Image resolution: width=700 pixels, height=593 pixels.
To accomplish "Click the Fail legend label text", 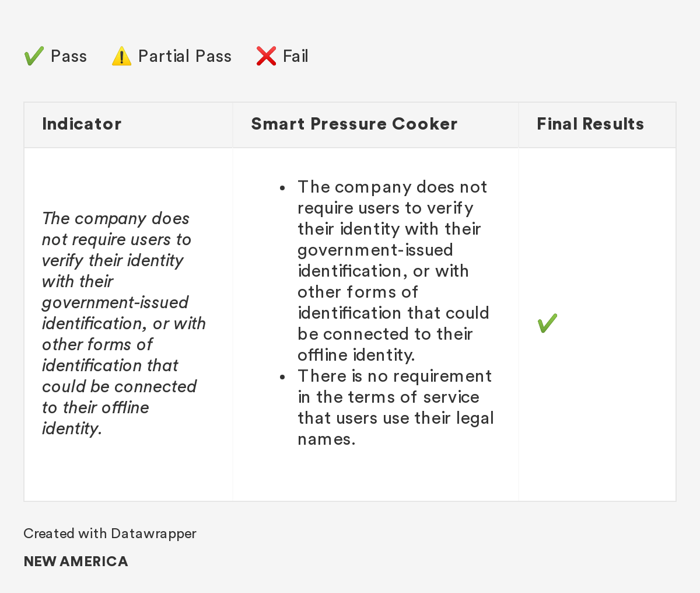I will [x=296, y=56].
